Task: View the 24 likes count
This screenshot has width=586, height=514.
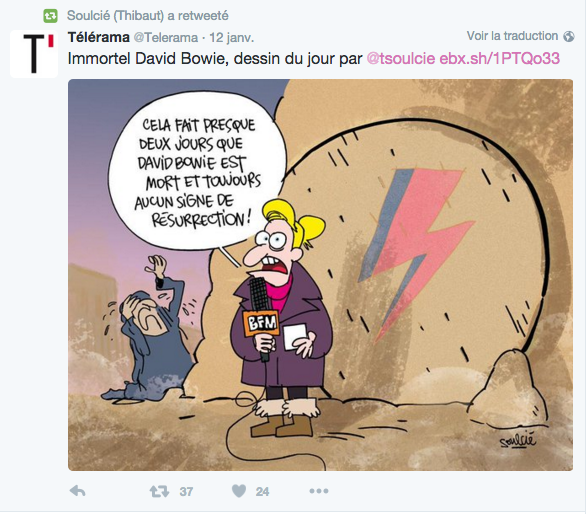Action: coord(262,492)
